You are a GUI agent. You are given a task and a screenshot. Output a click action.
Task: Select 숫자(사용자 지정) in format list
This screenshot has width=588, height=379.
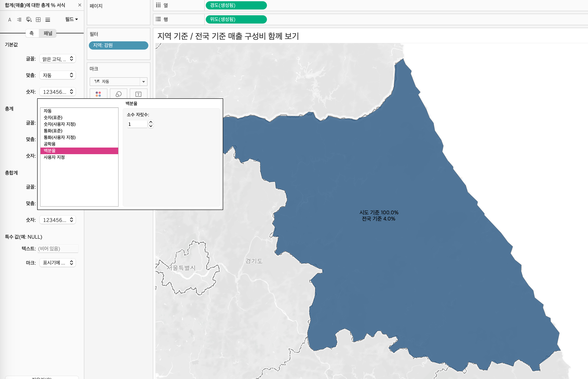click(x=60, y=124)
